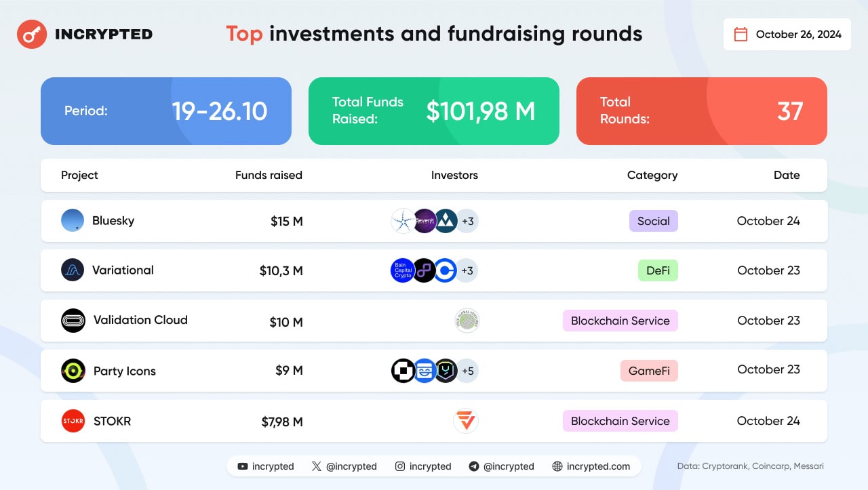Viewport: 868px width, 490px height.
Task: Click the Variational project logo
Action: (x=73, y=270)
